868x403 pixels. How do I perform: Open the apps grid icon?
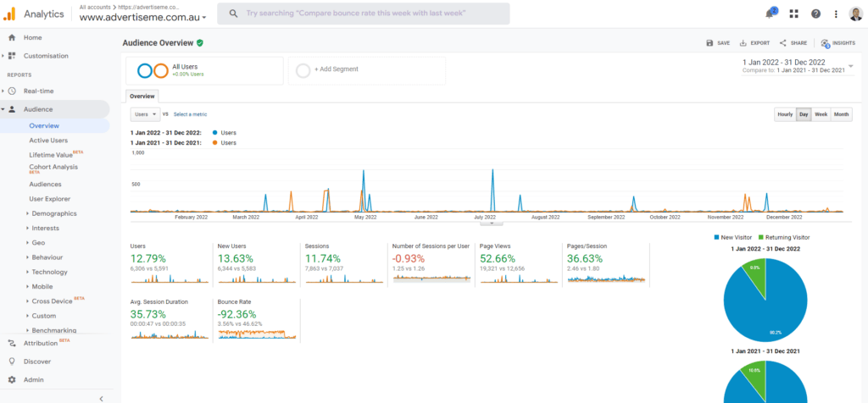pos(793,14)
